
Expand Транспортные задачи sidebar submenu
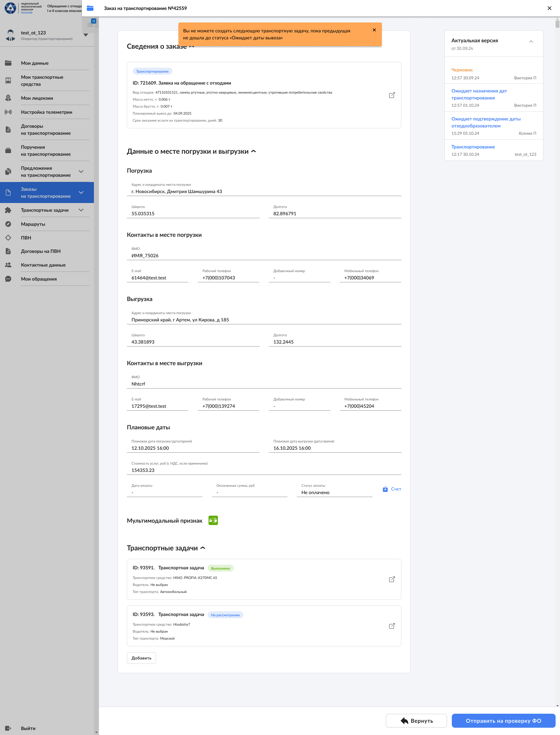point(81,210)
